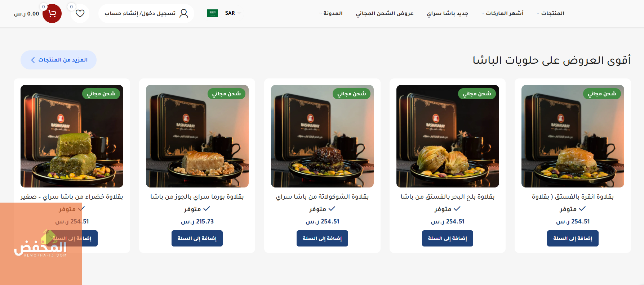Click the user account profile icon

click(x=184, y=13)
